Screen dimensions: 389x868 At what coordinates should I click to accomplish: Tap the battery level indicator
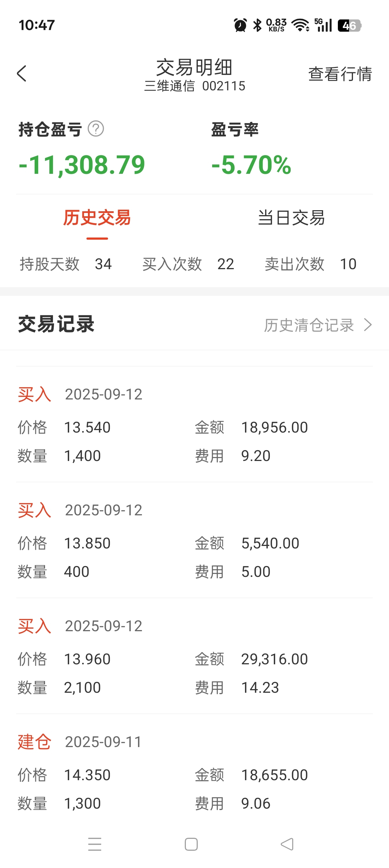coord(349,26)
